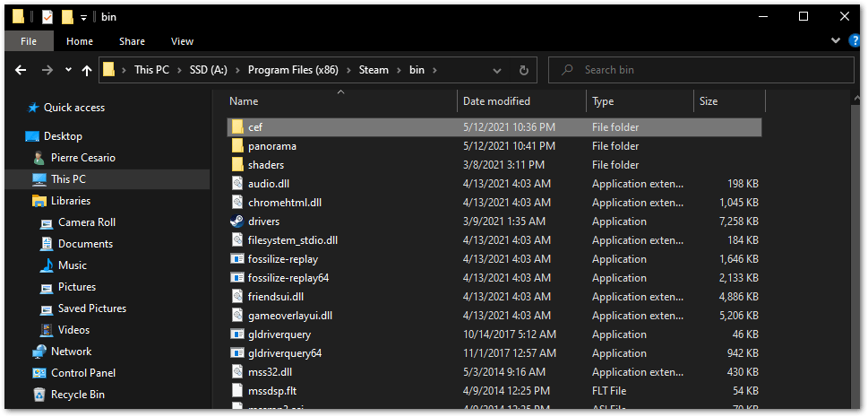868x417 pixels.
Task: Select the 7,258 KB size cell
Action: (x=738, y=222)
